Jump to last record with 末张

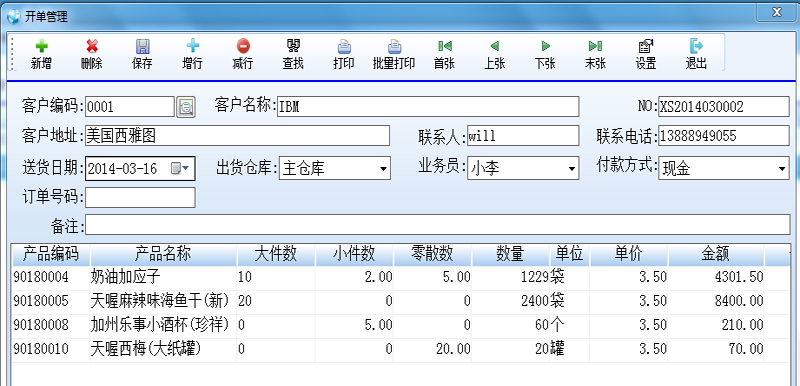coord(595,46)
